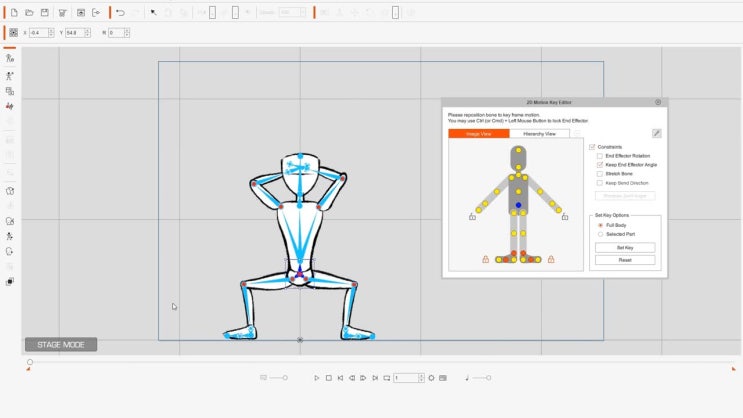
Task: Open the playback settings gear icon
Action: point(431,378)
